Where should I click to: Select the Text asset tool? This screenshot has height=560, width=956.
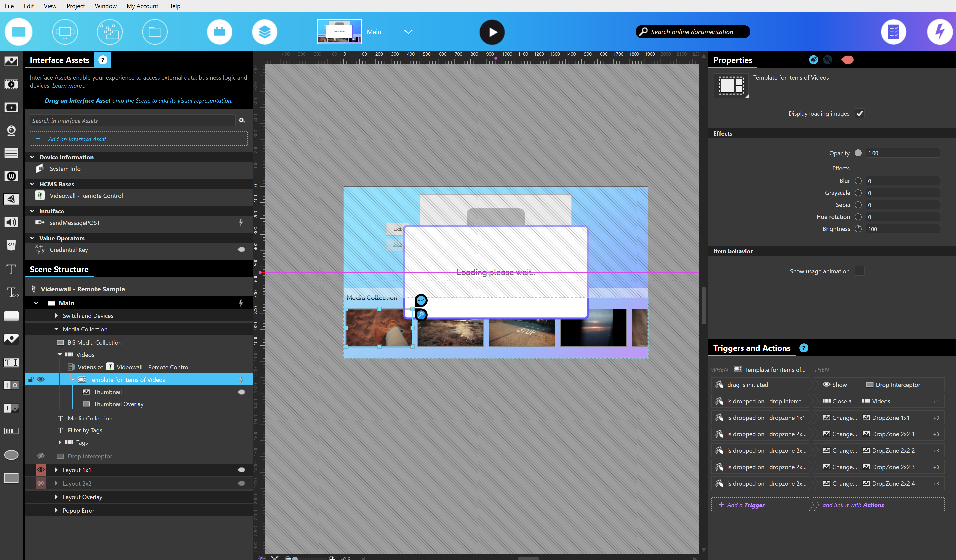click(11, 269)
